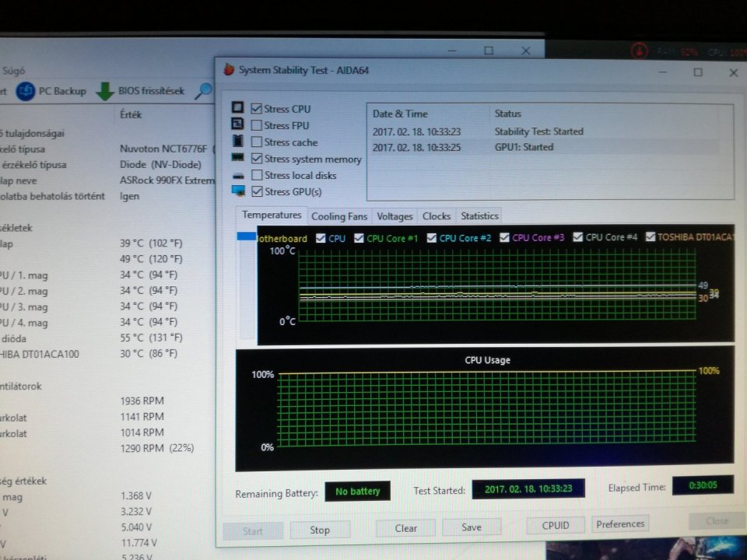This screenshot has width=747, height=560.
Task: Click the magnifier search icon in background toolbar
Action: tap(203, 90)
